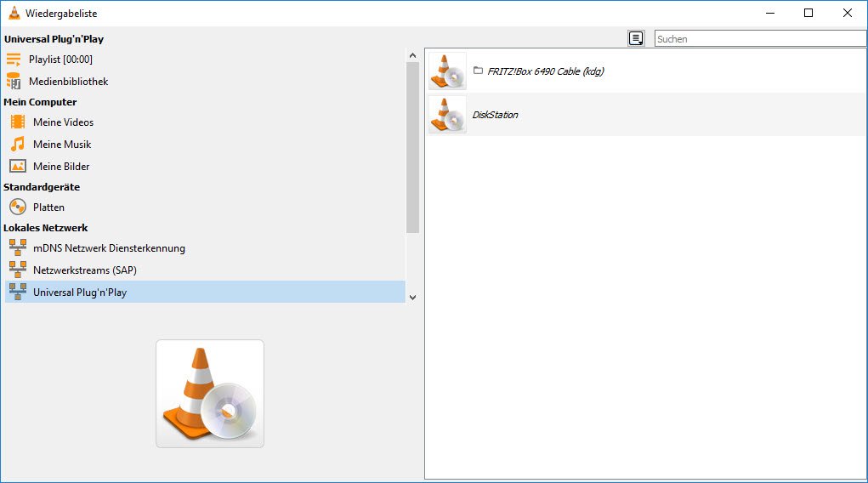The width and height of the screenshot is (868, 483).
Task: Select Netzwerkstreams (SAP) entry
Action: [85, 270]
